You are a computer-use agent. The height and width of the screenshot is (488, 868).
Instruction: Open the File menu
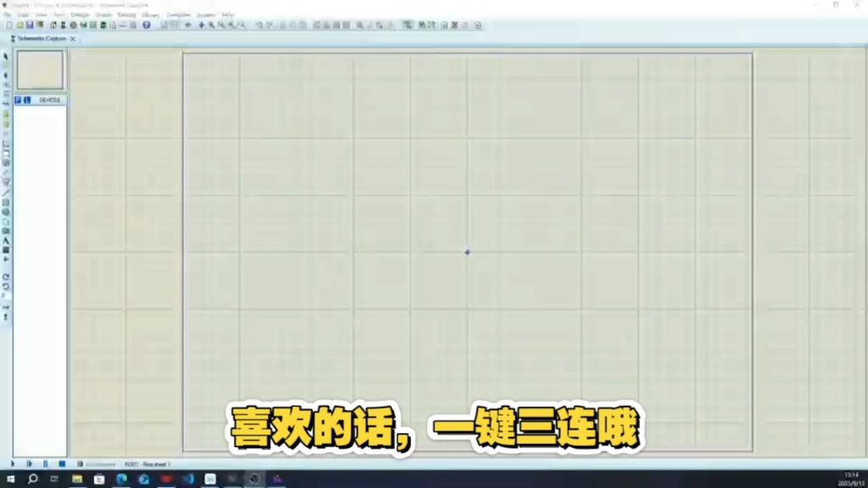coord(8,15)
